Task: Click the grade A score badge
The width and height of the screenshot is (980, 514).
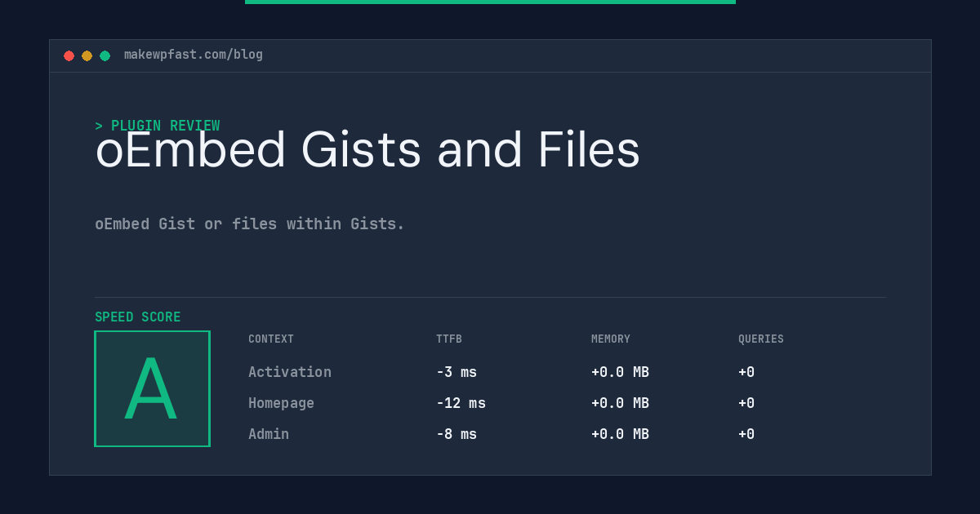Action: tap(152, 388)
